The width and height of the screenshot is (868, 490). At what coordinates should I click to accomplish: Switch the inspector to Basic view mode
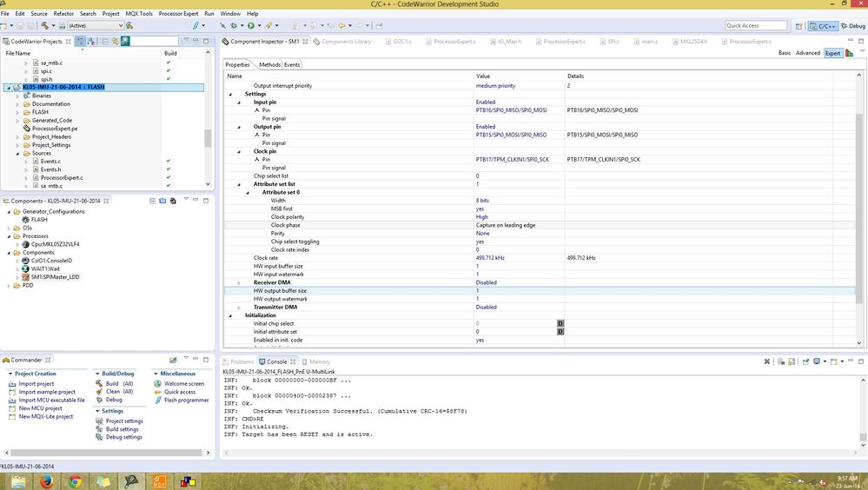pos(785,53)
